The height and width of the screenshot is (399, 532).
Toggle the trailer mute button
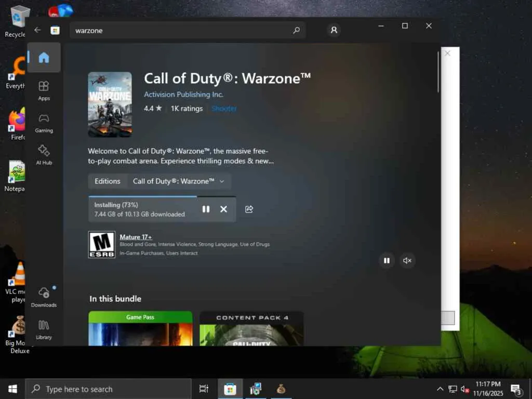(407, 261)
